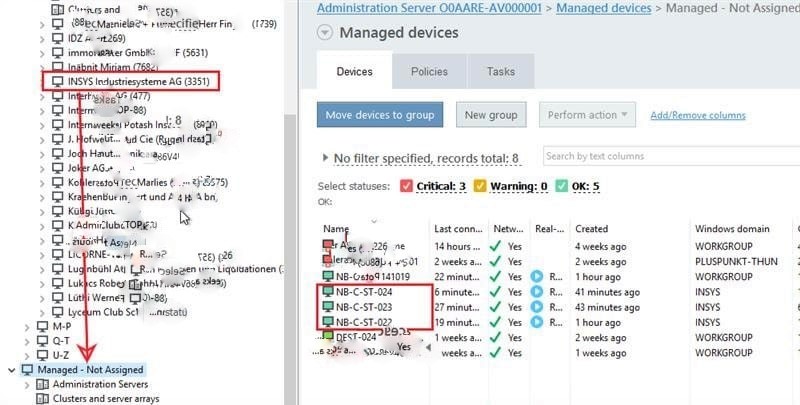Select IDZ group in tree
Viewport: 800px width, 405px height.
(x=96, y=38)
